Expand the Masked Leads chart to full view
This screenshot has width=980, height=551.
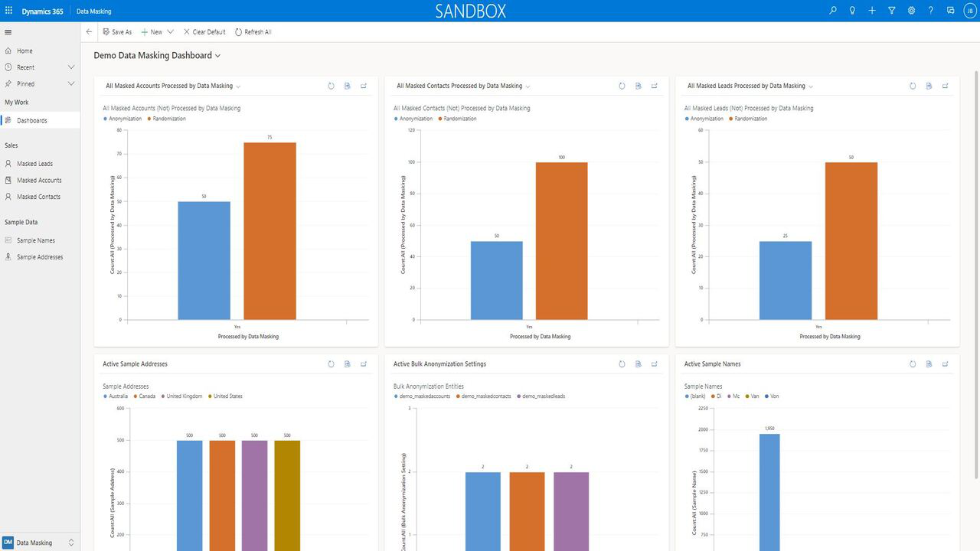pyautogui.click(x=946, y=86)
